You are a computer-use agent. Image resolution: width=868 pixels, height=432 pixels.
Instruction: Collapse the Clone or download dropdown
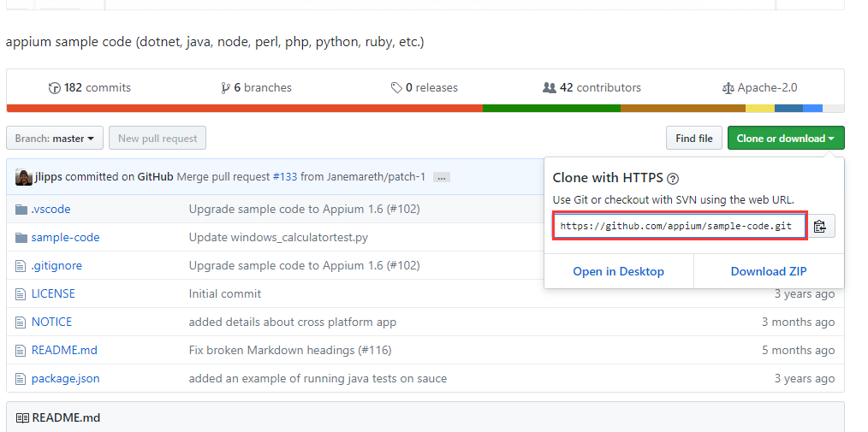[x=785, y=139]
